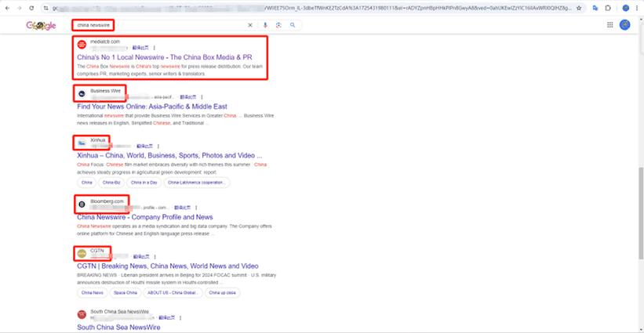Select the 'ABOUT US - China Global' chip
644x333 pixels.
[x=173, y=293]
